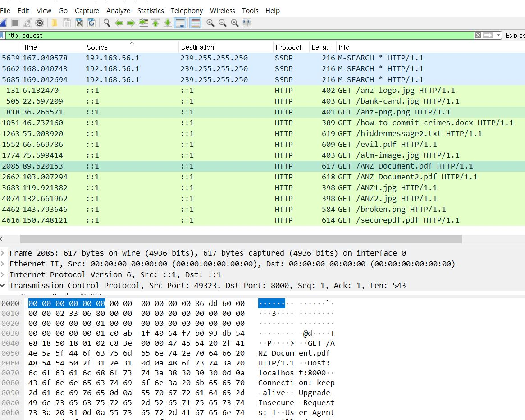Reload this capture file
The height and width of the screenshot is (420, 525).
tap(91, 23)
